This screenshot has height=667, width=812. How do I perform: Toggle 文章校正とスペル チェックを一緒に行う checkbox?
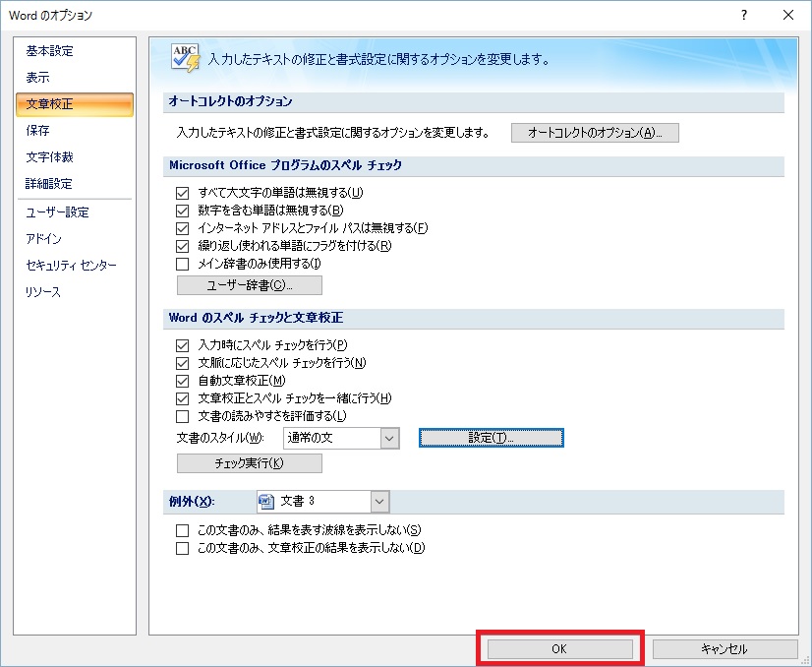point(182,399)
